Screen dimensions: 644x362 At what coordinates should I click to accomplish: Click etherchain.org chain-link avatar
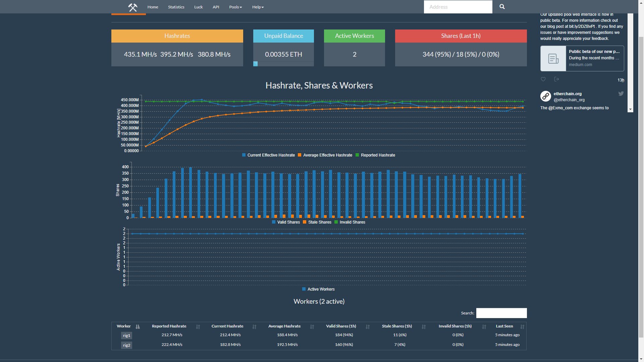coord(546,96)
